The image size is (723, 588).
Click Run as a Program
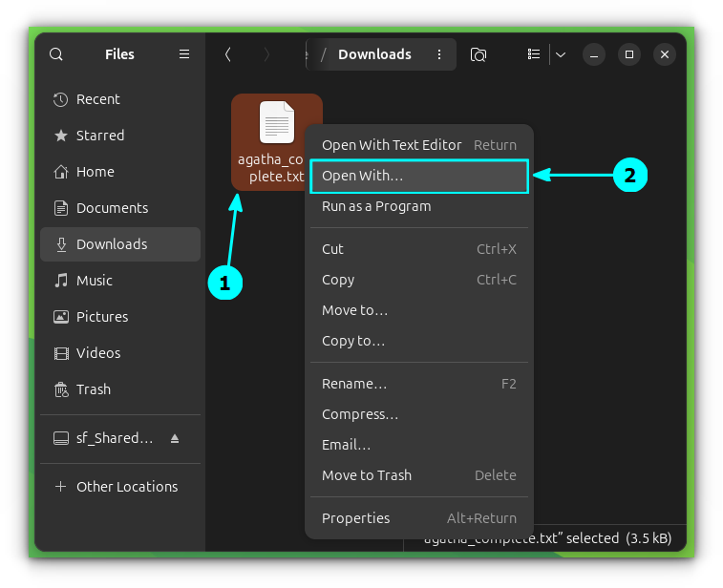point(376,206)
